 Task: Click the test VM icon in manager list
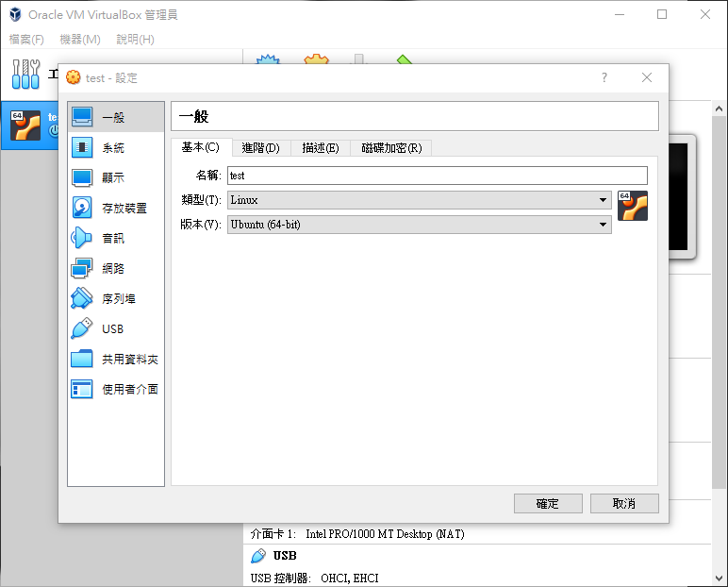(x=25, y=125)
